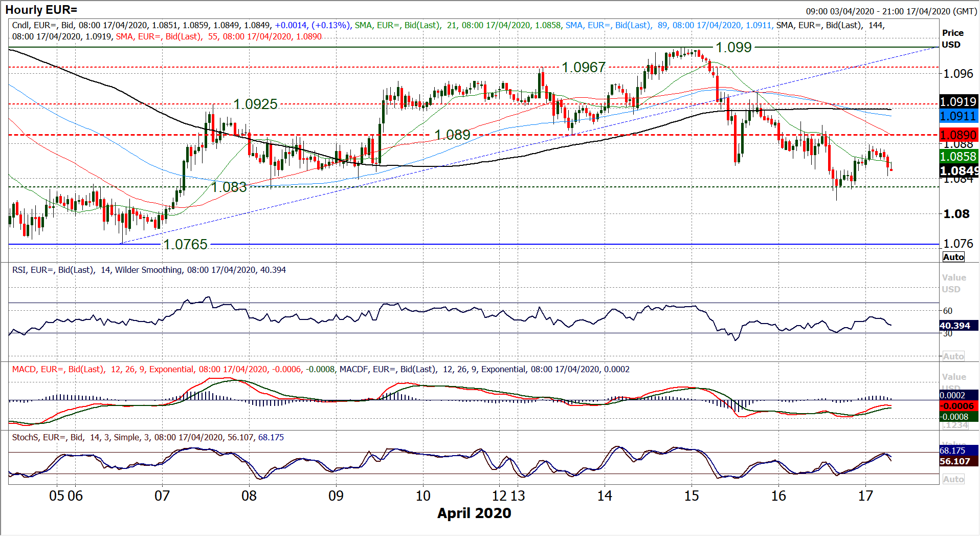This screenshot has width=980, height=536.
Task: Click the 15 date label on time axis
Action: click(692, 496)
